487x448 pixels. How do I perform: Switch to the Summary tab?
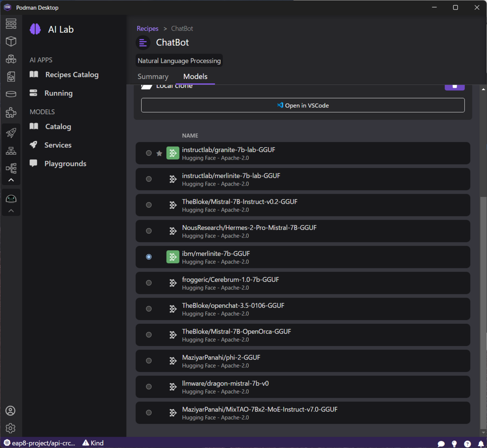point(153,76)
